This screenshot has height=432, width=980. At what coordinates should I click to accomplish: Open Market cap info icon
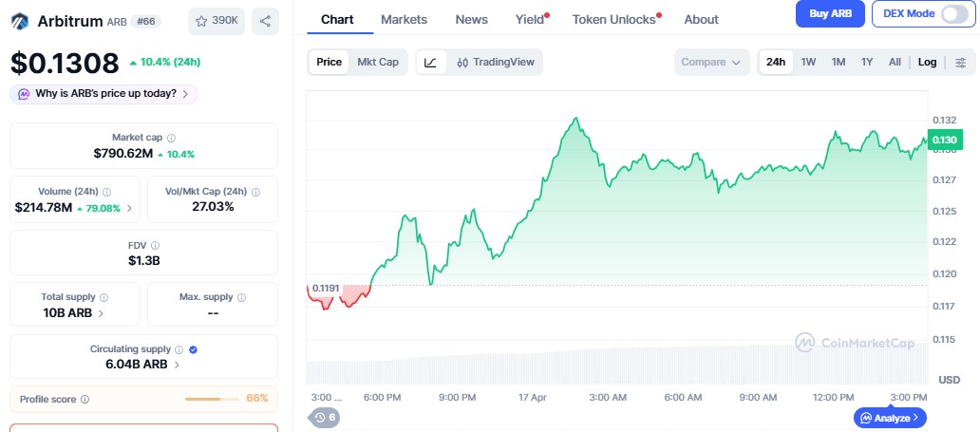pyautogui.click(x=171, y=138)
